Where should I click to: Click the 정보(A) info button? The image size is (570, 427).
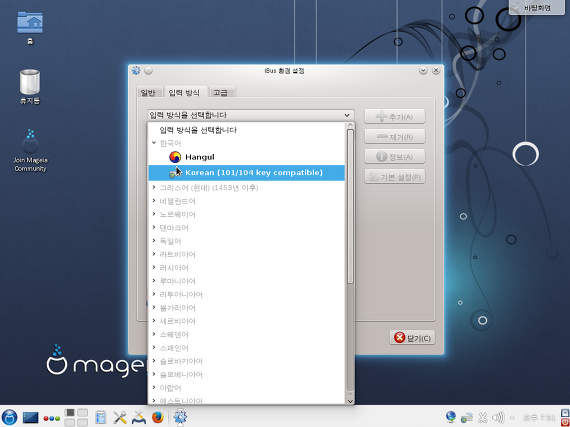click(395, 157)
